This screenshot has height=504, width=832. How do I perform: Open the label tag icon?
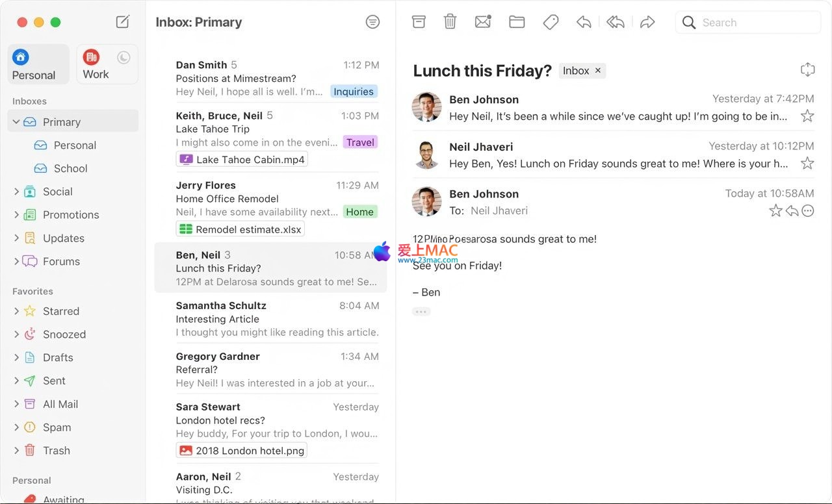(x=551, y=22)
